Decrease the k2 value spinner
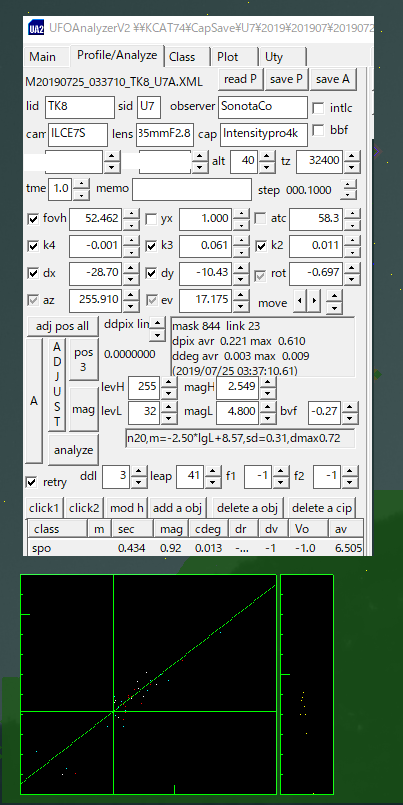Image resolution: width=403 pixels, height=805 pixels. (351, 252)
